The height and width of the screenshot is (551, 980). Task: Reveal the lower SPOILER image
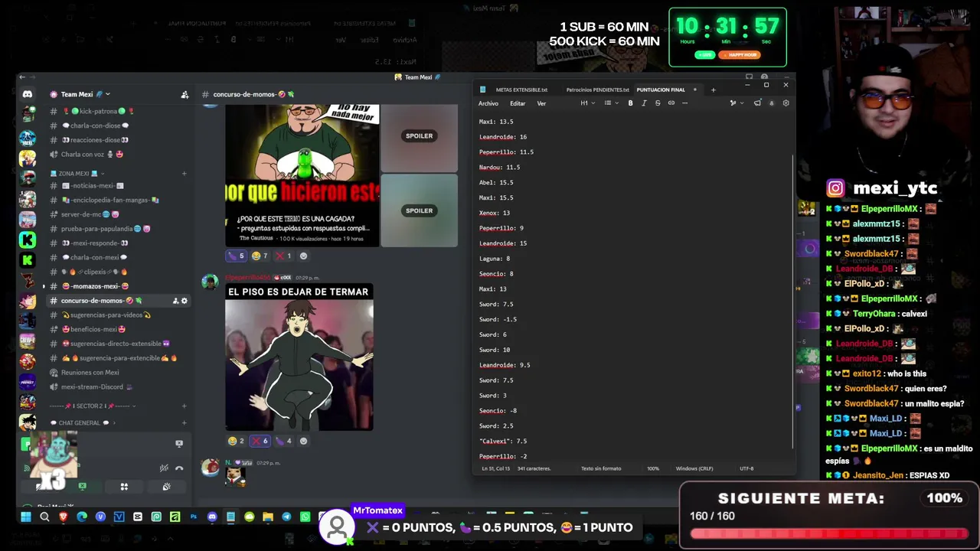click(419, 210)
